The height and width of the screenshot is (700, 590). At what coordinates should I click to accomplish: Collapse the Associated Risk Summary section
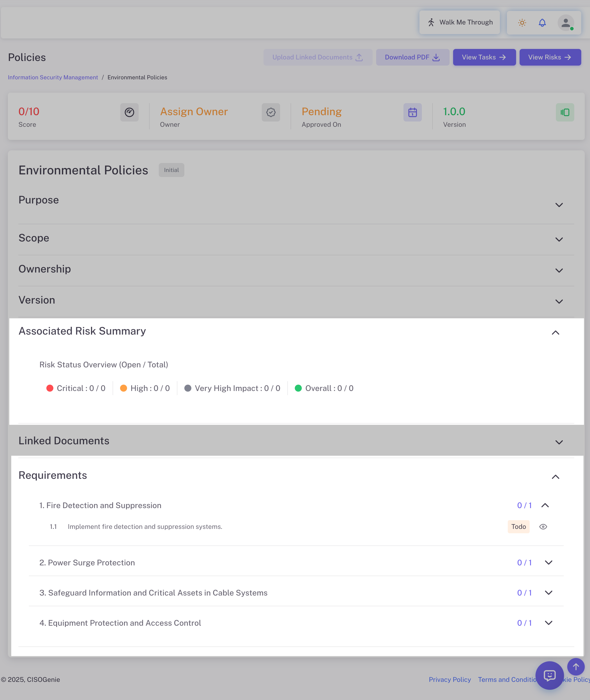tap(555, 333)
